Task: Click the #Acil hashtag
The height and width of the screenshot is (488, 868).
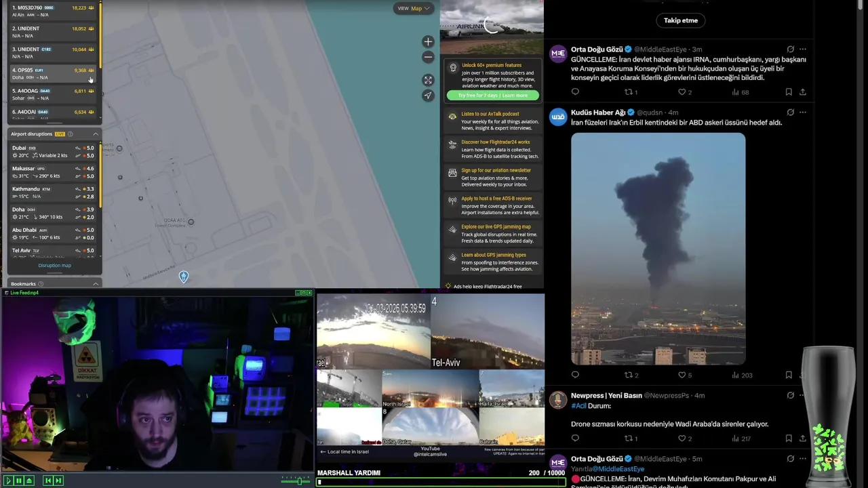Action: (578, 406)
